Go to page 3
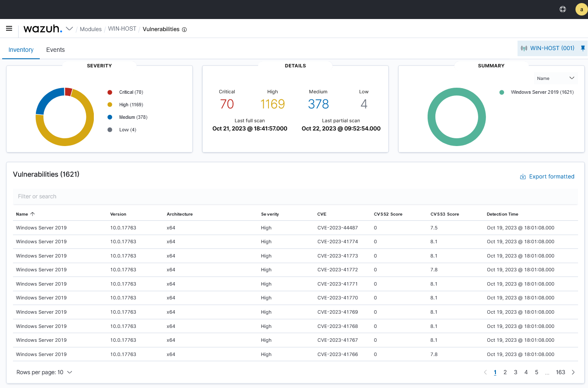Image resolution: width=588 pixels, height=388 pixels. pyautogui.click(x=515, y=372)
